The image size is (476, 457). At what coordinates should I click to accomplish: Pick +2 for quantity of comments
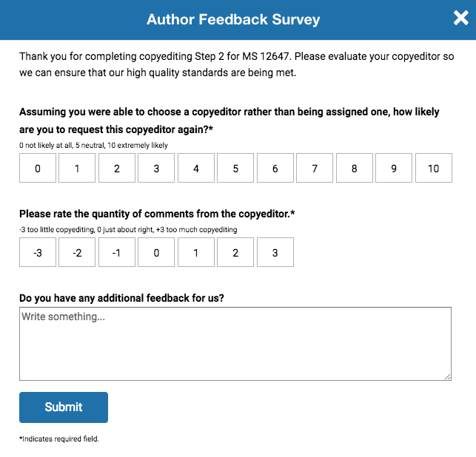click(235, 252)
